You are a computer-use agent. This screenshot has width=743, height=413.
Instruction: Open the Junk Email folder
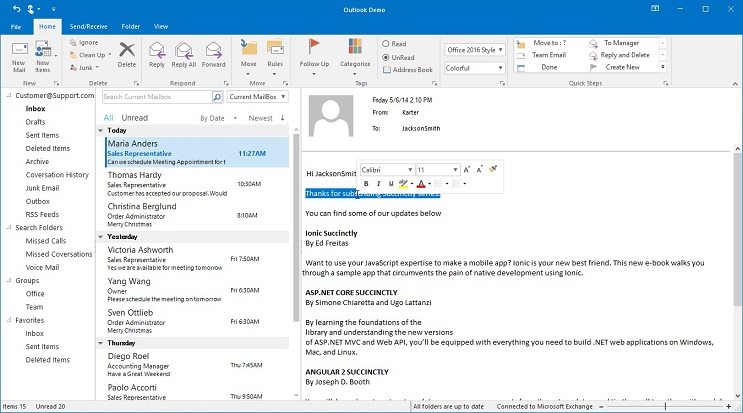pyautogui.click(x=43, y=188)
